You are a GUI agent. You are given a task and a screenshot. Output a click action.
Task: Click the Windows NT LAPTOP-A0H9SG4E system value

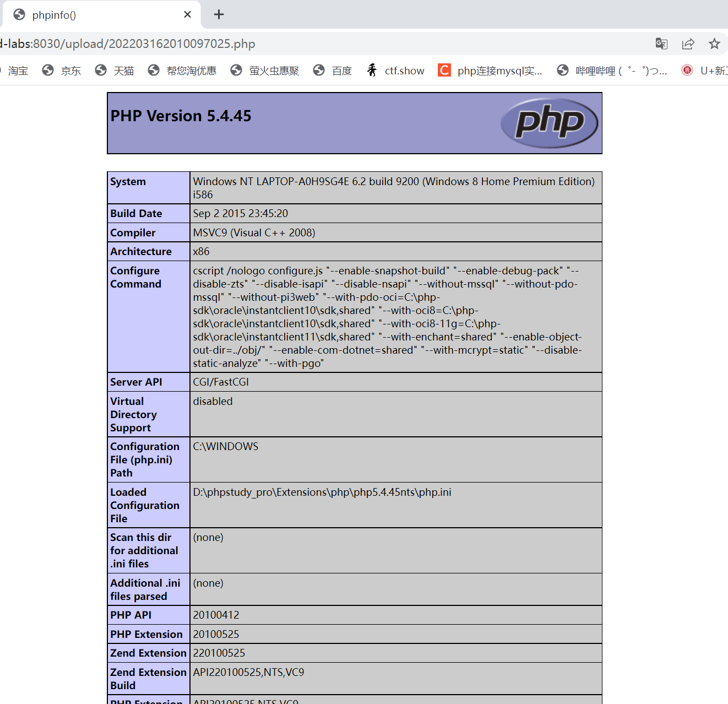[394, 188]
